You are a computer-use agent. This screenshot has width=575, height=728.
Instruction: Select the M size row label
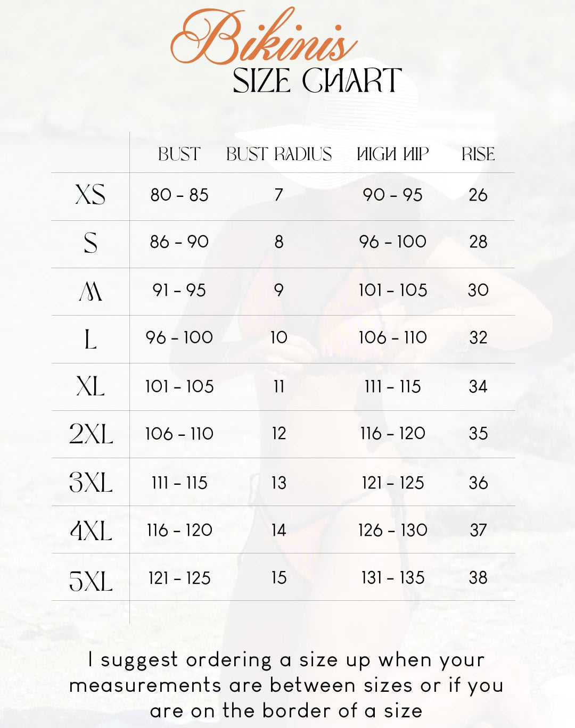point(91,291)
